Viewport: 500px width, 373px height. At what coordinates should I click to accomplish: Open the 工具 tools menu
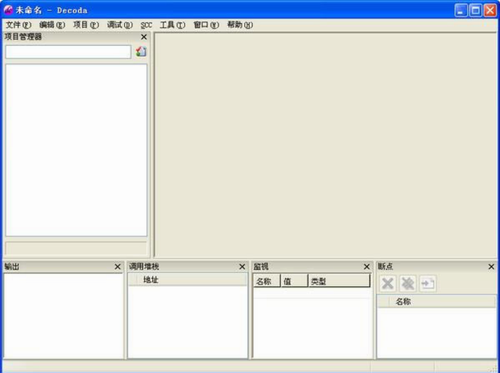click(172, 25)
